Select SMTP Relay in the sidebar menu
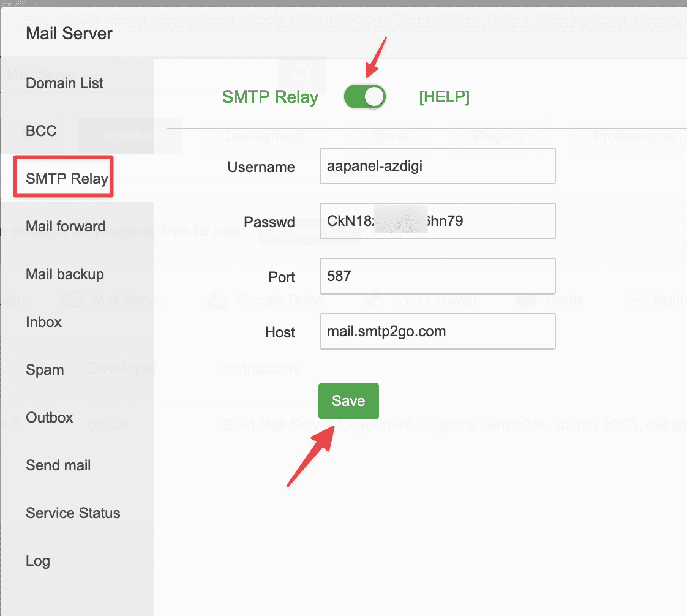687x616 pixels. tap(66, 179)
